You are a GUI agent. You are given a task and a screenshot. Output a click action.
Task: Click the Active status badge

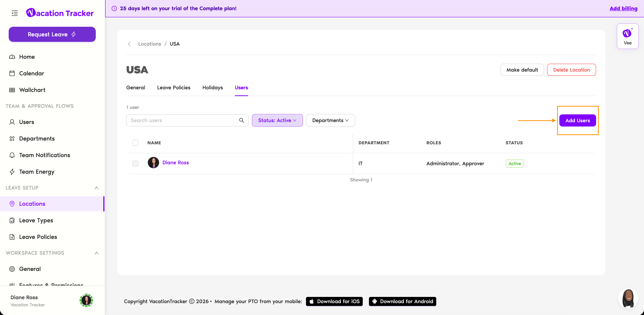pos(515,164)
